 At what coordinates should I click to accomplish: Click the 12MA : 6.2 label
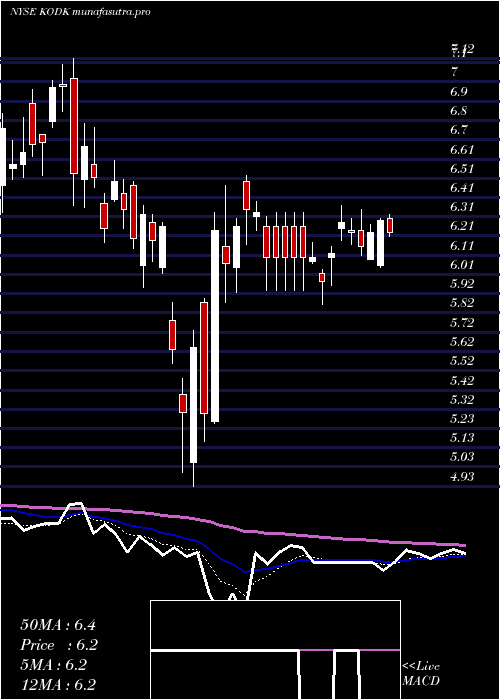(x=58, y=685)
